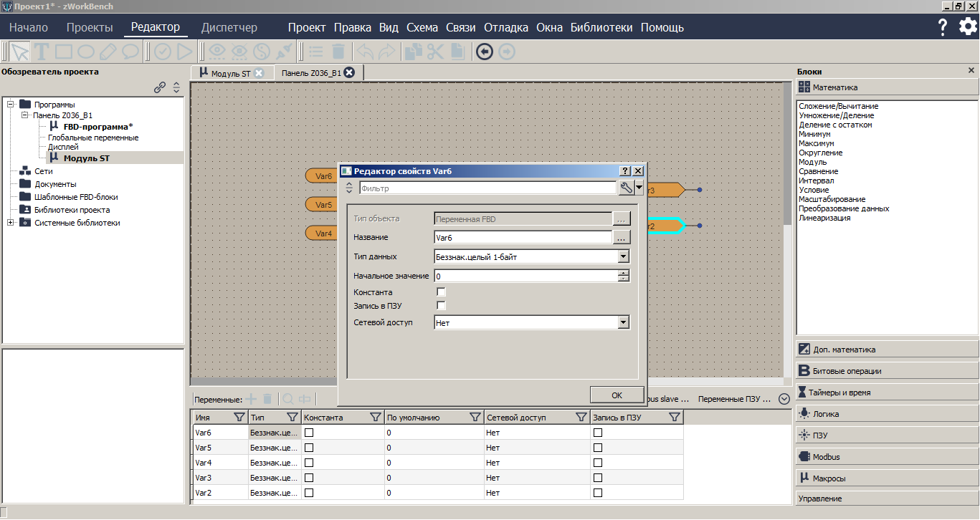This screenshot has height=520, width=980.
Task: Switch to the Панель Z036_B1 tab
Action: (313, 72)
